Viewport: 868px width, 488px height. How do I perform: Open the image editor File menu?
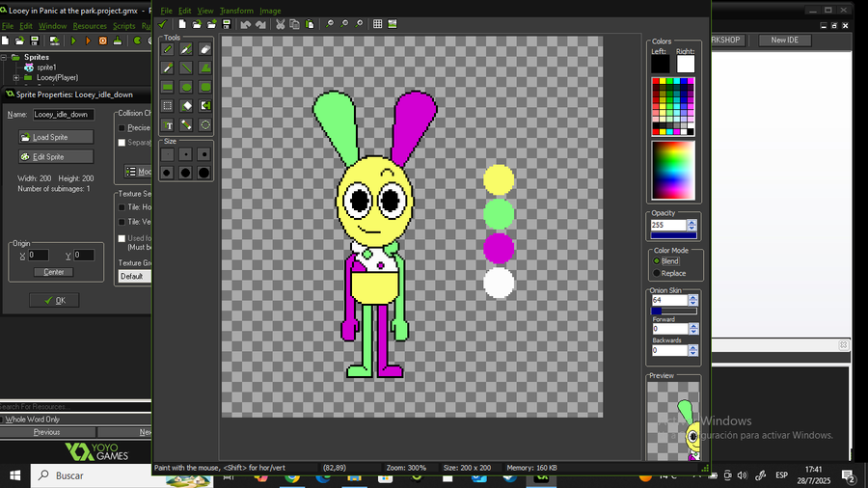coord(166,11)
